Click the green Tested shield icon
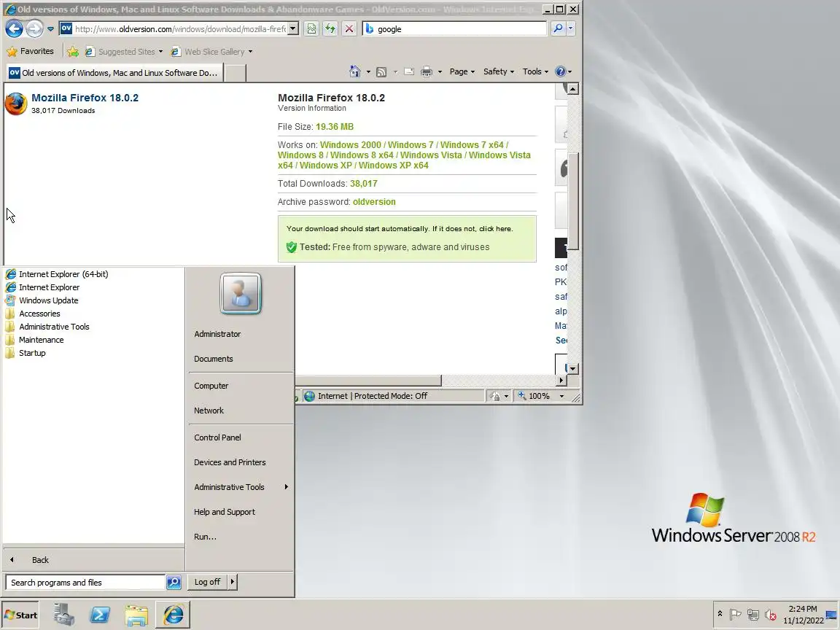This screenshot has width=840, height=630. coord(292,247)
